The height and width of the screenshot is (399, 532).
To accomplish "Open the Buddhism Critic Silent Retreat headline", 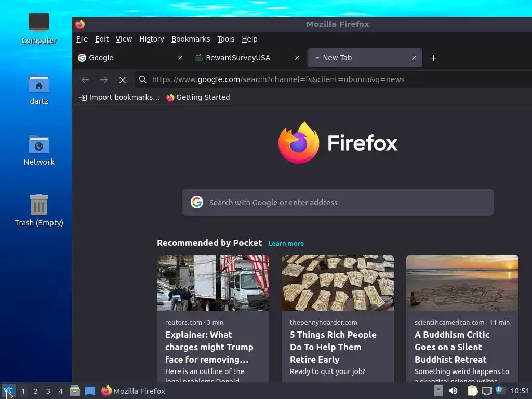I will (452, 347).
